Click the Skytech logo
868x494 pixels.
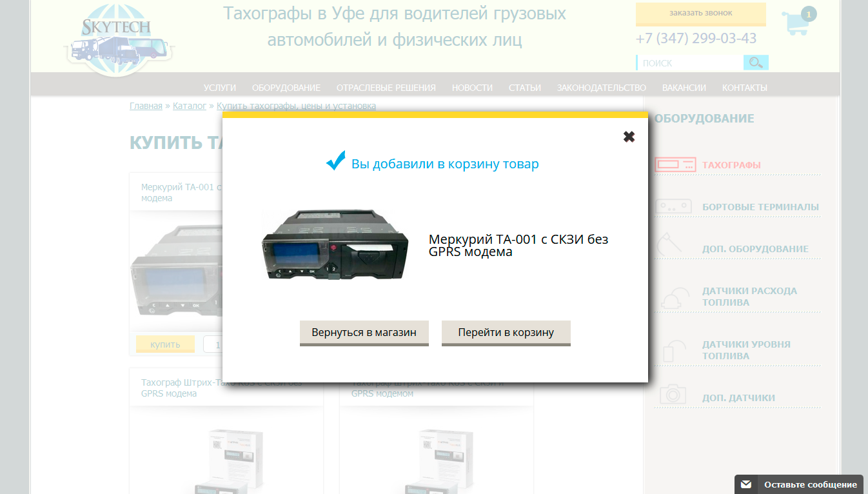pyautogui.click(x=119, y=40)
